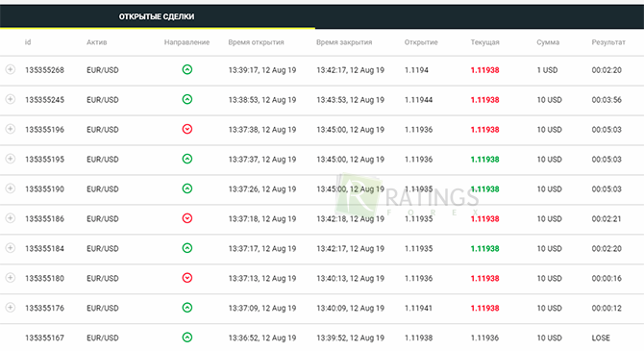644x351 pixels.
Task: Click opening time 13:39:17, 12 Aug 19
Action: (x=262, y=70)
